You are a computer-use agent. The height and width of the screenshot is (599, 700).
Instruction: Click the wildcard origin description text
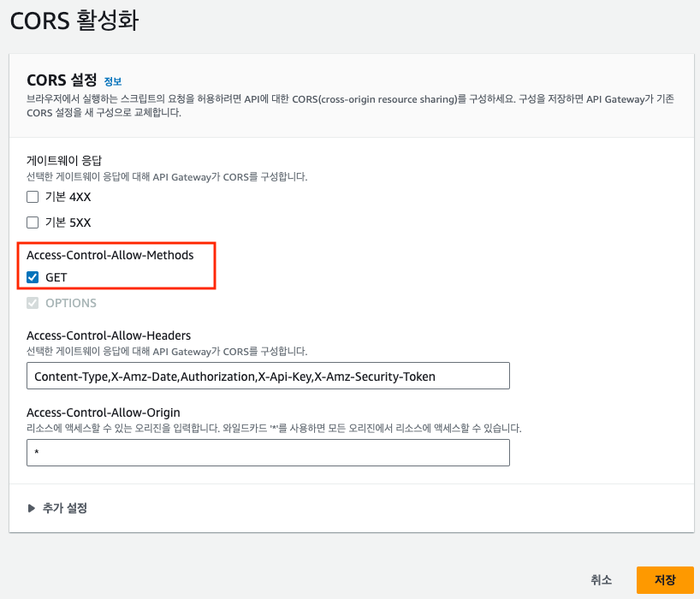tap(274, 429)
